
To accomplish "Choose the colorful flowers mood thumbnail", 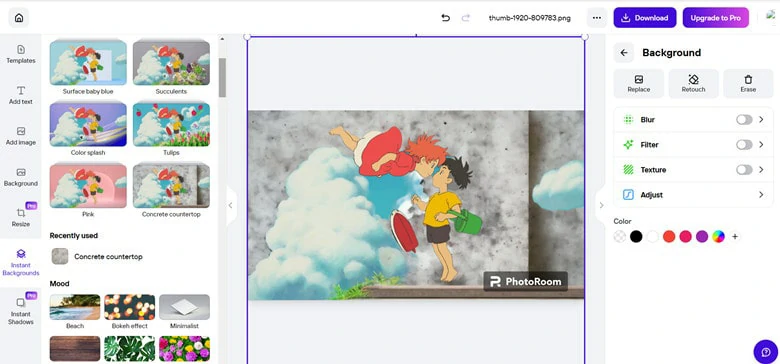I will coord(184,349).
